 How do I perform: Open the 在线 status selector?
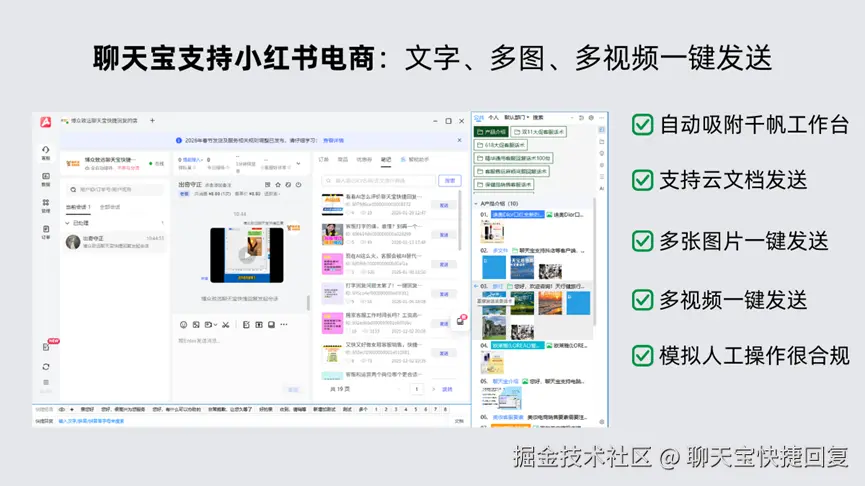point(157,164)
